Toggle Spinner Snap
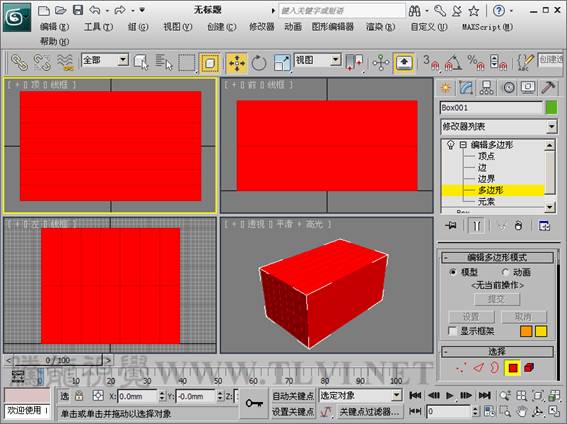The height and width of the screenshot is (424, 567). tap(499, 62)
